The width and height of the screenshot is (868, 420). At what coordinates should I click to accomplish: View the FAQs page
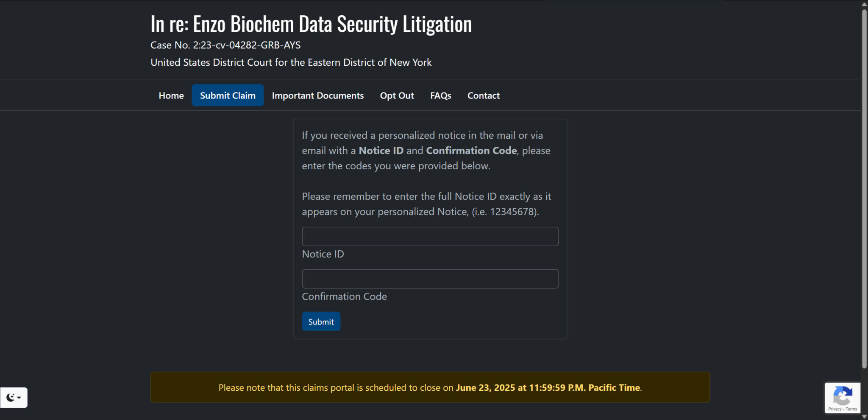coord(440,95)
